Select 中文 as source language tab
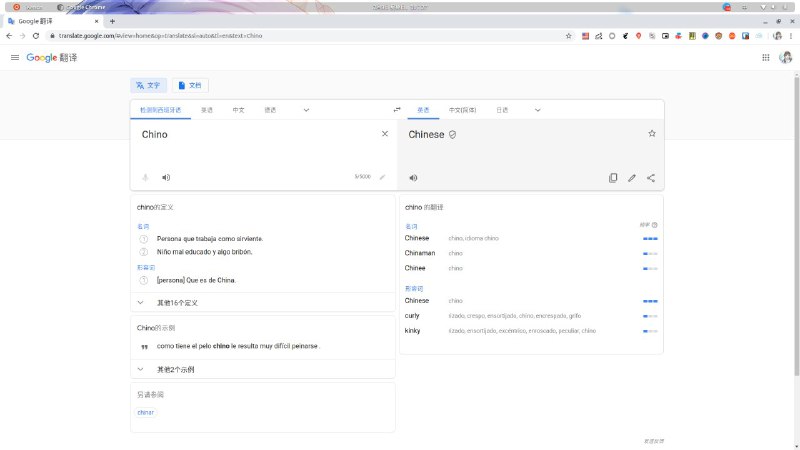 [x=238, y=110]
